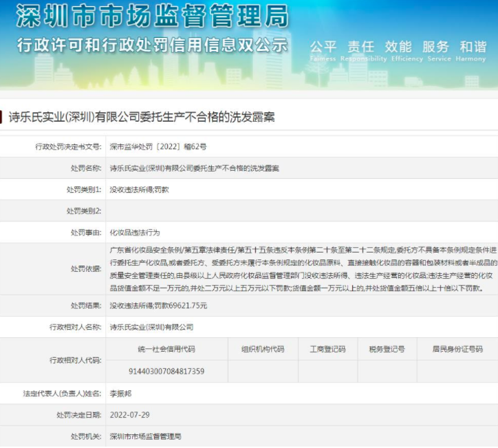The height and width of the screenshot is (448, 498).
Task: Click the 深圳市市场监督管理局 header title
Action: [153, 16]
